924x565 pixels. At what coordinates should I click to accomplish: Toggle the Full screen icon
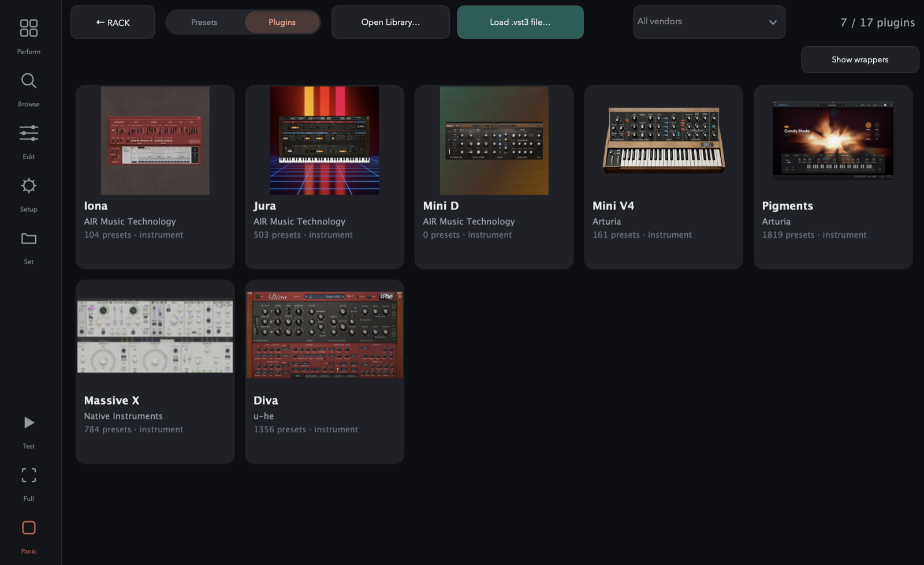28,475
